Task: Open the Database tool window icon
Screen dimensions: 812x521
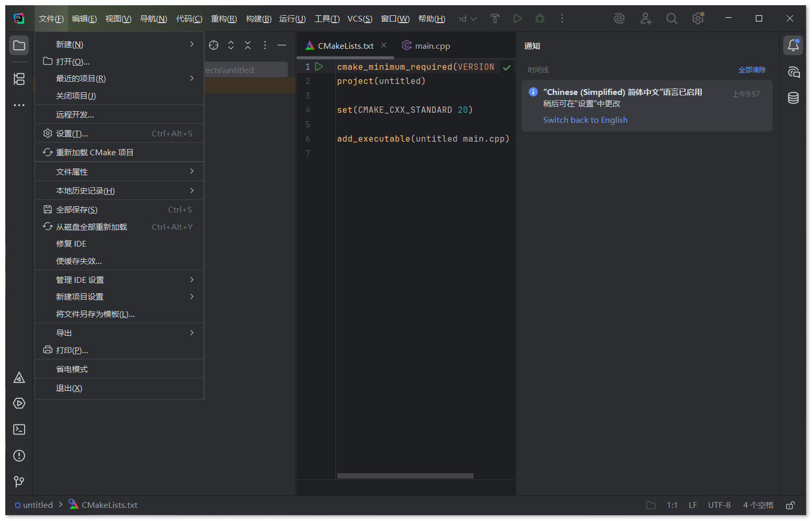Action: point(793,98)
